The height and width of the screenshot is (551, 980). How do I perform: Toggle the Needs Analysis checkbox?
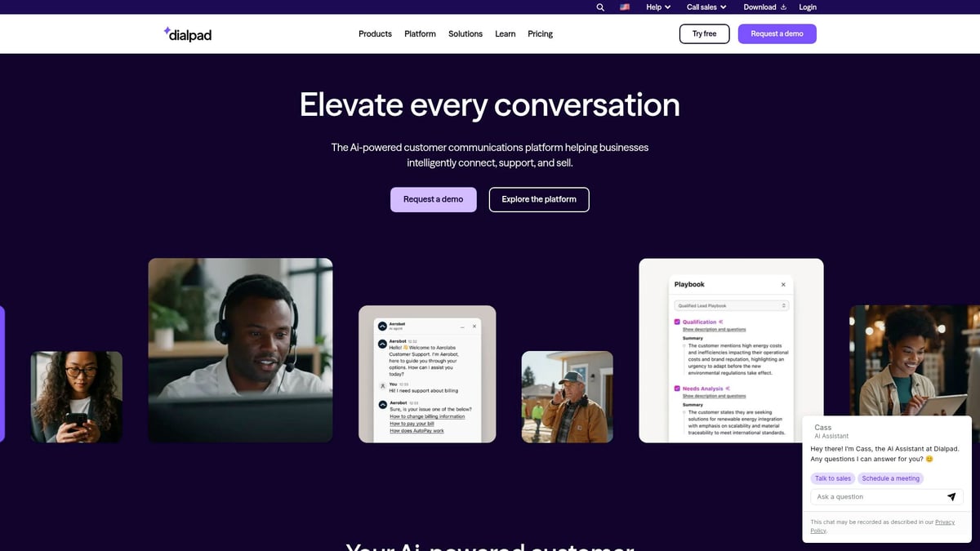point(677,389)
